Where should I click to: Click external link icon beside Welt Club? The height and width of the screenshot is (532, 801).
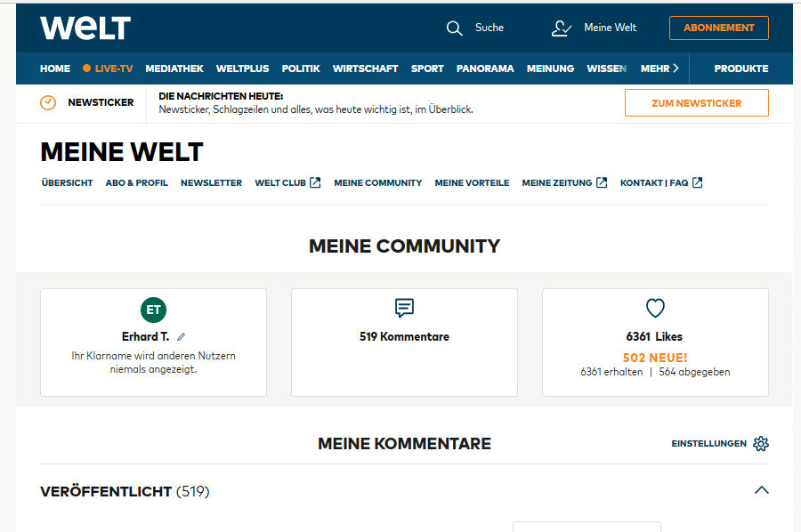tap(315, 182)
